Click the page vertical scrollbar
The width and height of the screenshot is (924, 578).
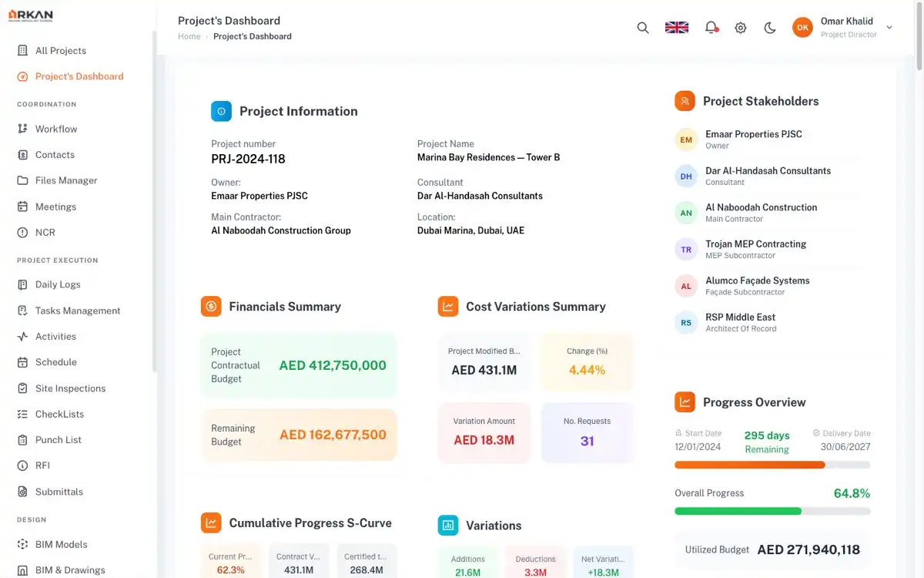[x=920, y=37]
